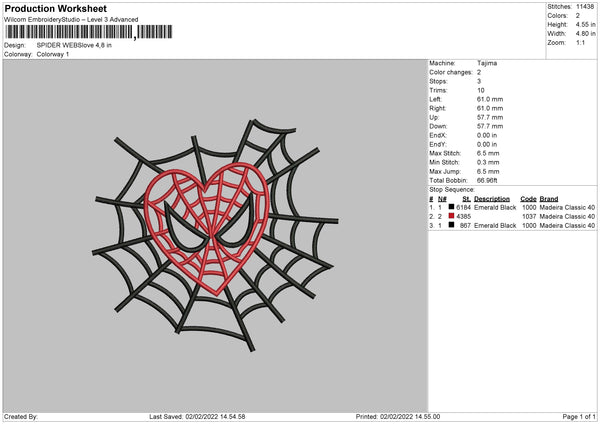Viewport: 600px width, 424px height.
Task: Select Stops value 3
Action: pos(479,81)
